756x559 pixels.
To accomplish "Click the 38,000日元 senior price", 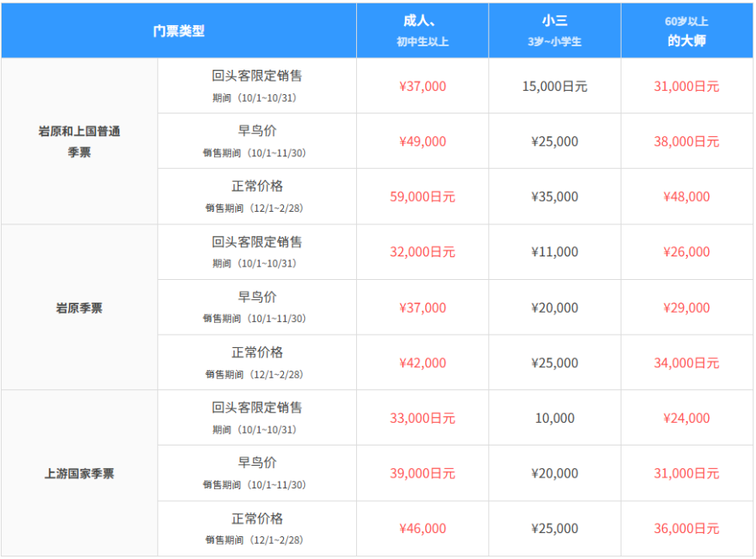I will point(686,142).
